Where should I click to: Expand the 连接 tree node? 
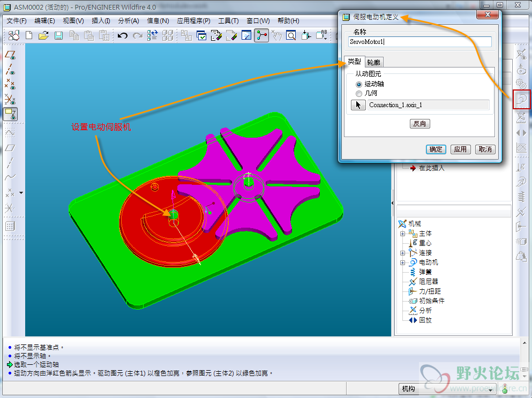(402, 253)
